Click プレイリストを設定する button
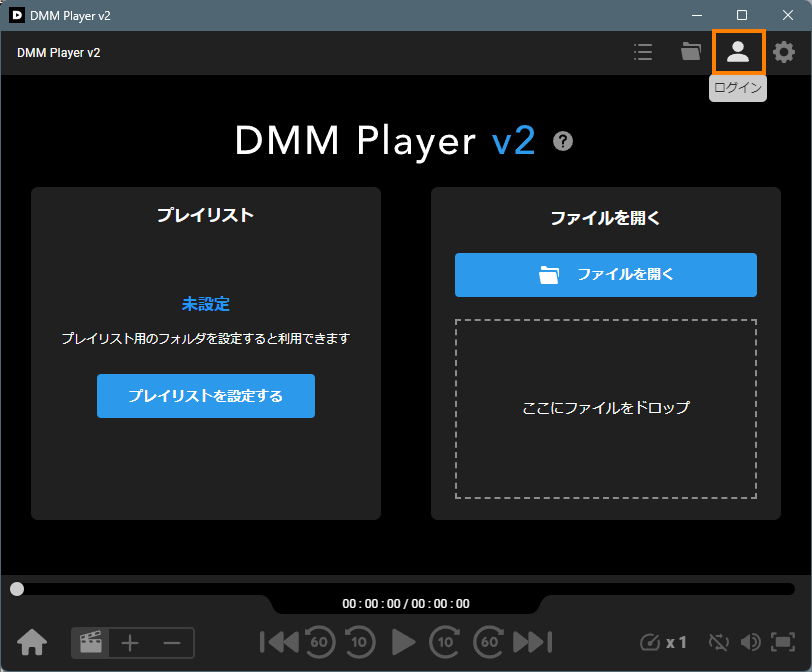Screen dimensions: 812x672 206,396
